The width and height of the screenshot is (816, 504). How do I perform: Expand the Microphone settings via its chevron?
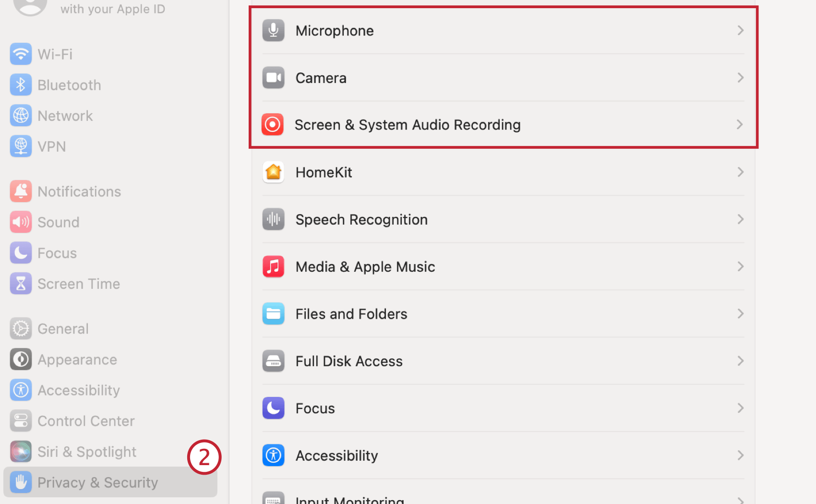[741, 30]
